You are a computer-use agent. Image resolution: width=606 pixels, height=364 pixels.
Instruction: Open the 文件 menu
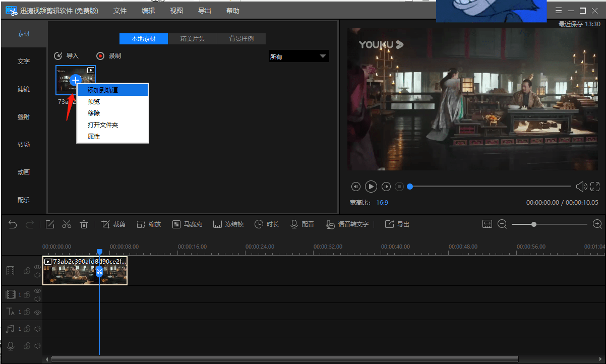tap(120, 11)
